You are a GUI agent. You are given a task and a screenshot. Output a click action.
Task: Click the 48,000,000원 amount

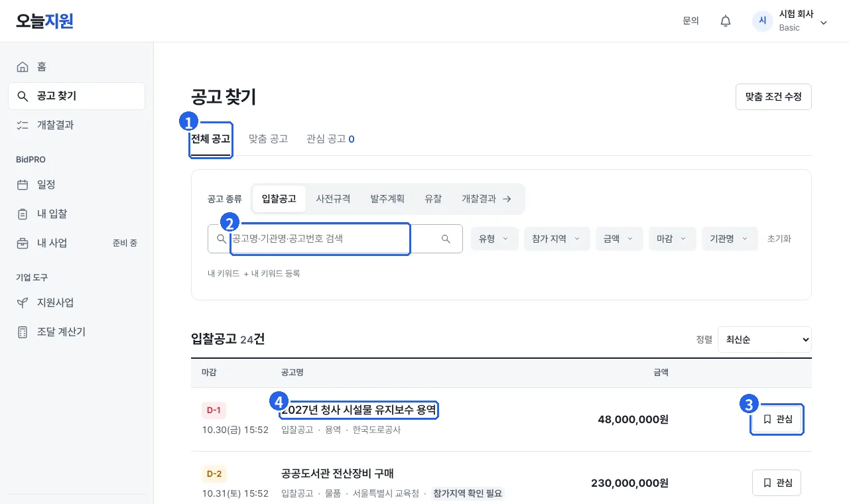point(633,419)
